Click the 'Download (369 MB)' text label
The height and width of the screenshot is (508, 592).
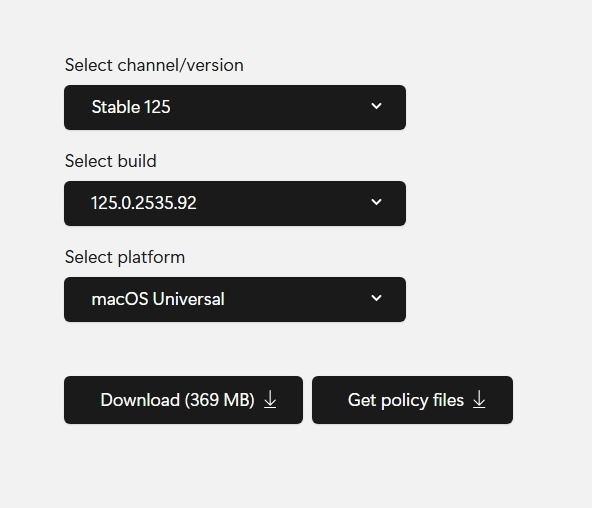[x=177, y=400]
